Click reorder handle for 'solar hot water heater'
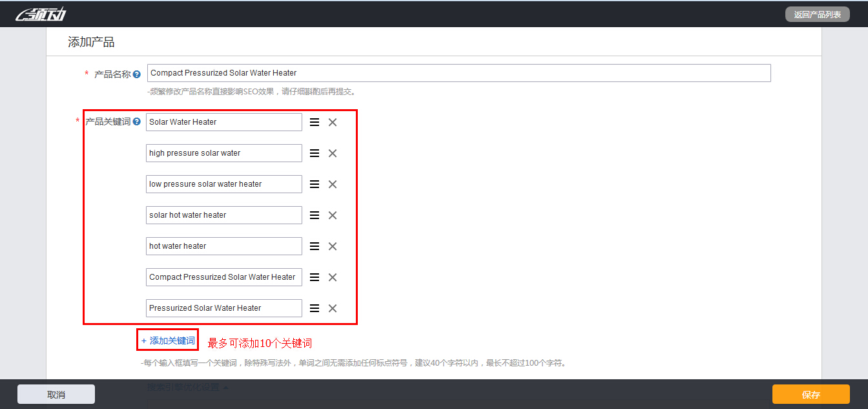This screenshot has width=868, height=409. [315, 215]
